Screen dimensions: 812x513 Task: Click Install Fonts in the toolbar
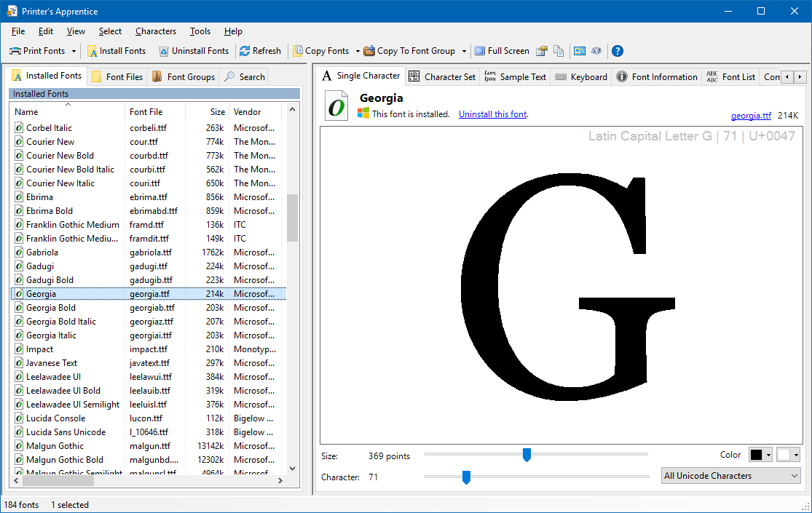tap(117, 51)
